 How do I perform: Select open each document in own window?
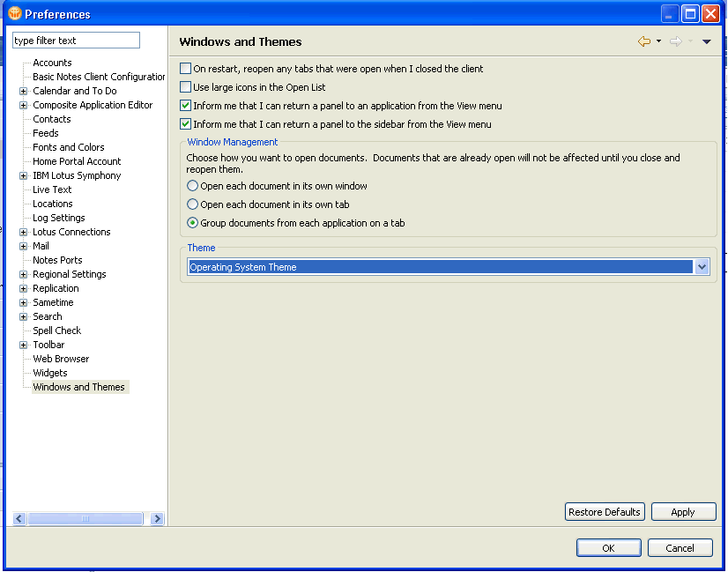point(193,186)
